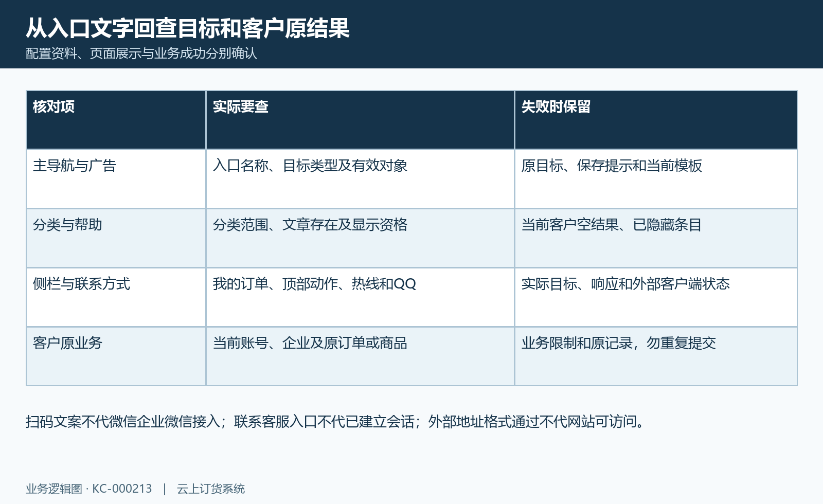Select cell 当前账号、企业及原订单或商品
The image size is (823, 504).
click(x=360, y=356)
